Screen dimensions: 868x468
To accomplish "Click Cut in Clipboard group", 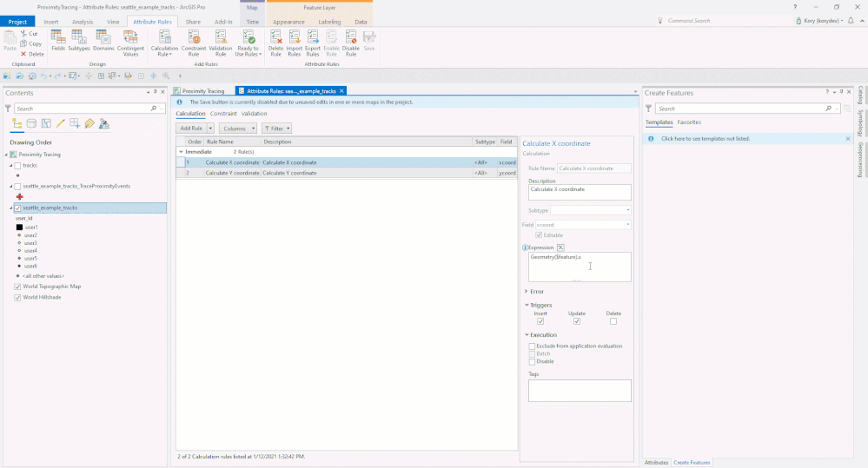I will pos(30,34).
